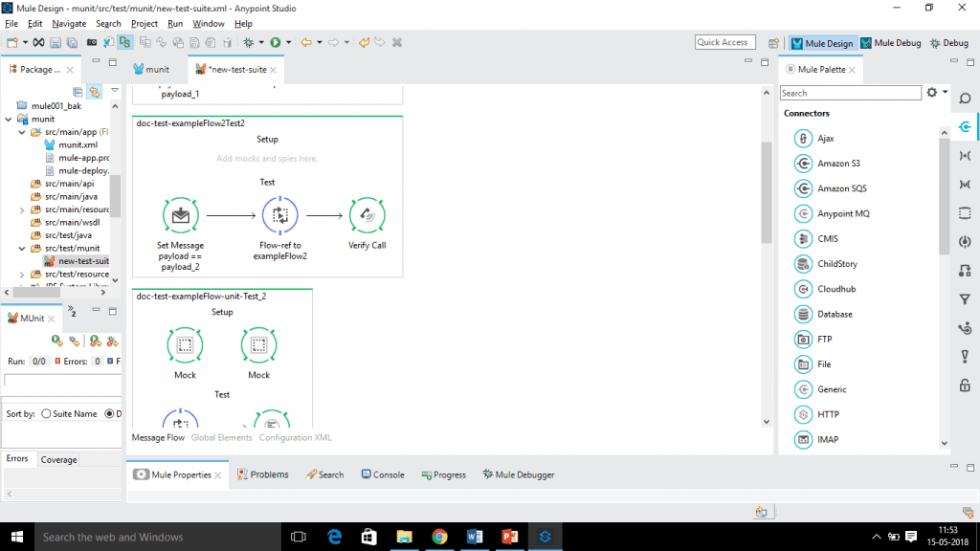
Task: Click the palette settings gear icon
Action: [931, 92]
